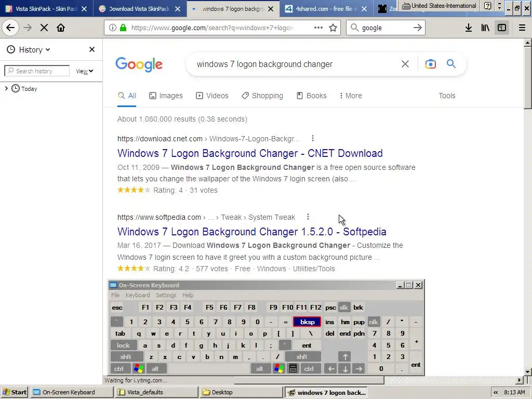Click the application menu key on On-Screen Keyboard
532x399 pixels.
[293, 368]
